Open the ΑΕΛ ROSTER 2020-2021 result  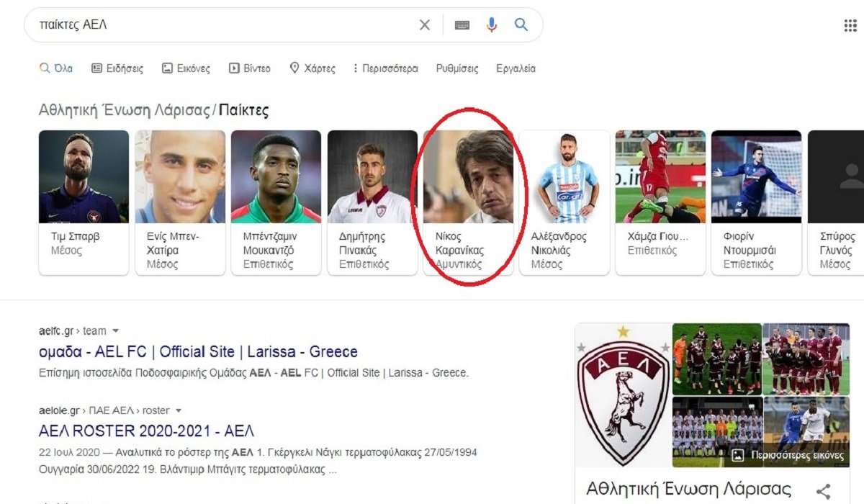(x=146, y=431)
